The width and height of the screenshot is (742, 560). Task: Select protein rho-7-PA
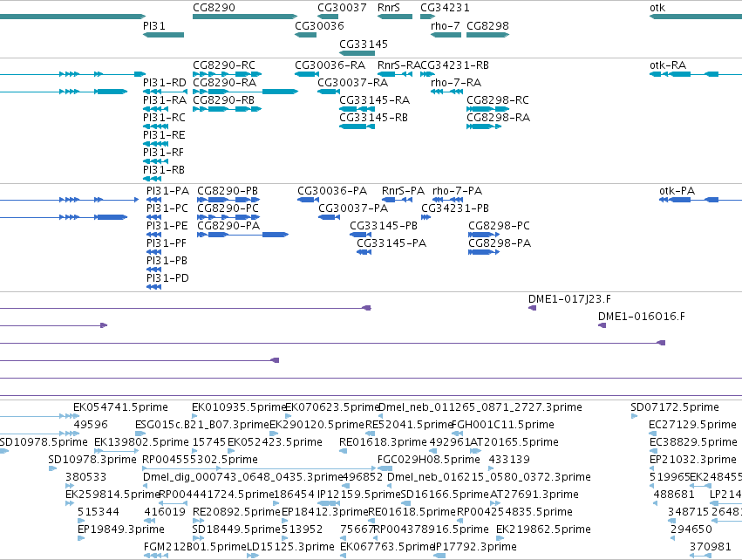pos(447,200)
